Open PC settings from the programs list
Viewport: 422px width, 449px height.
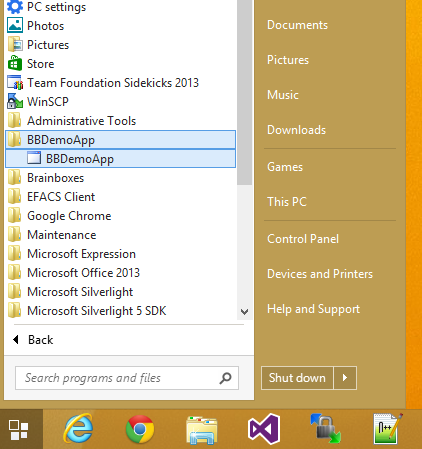(47, 7)
